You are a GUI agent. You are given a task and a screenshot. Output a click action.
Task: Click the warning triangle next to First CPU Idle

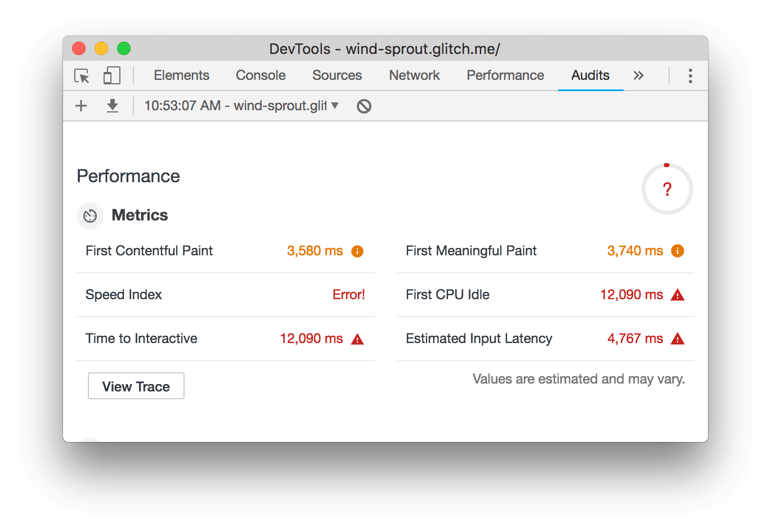click(x=678, y=295)
